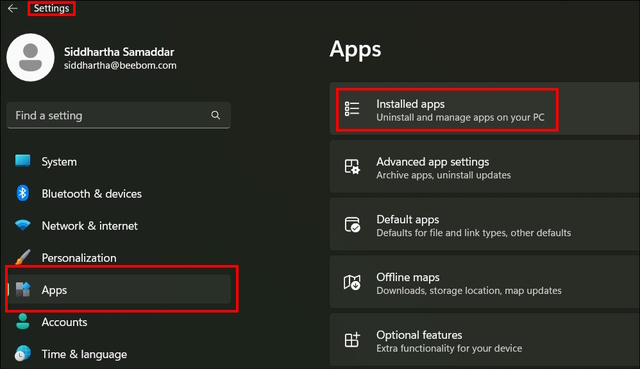Click the Time & language globe icon

pos(22,353)
